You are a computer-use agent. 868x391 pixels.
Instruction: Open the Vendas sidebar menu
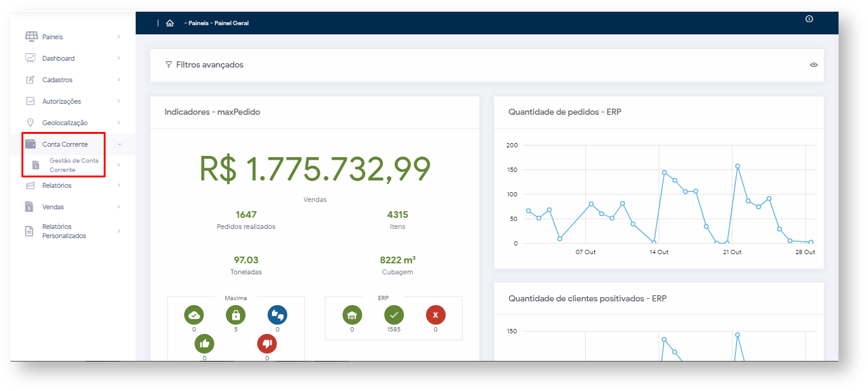coord(53,207)
